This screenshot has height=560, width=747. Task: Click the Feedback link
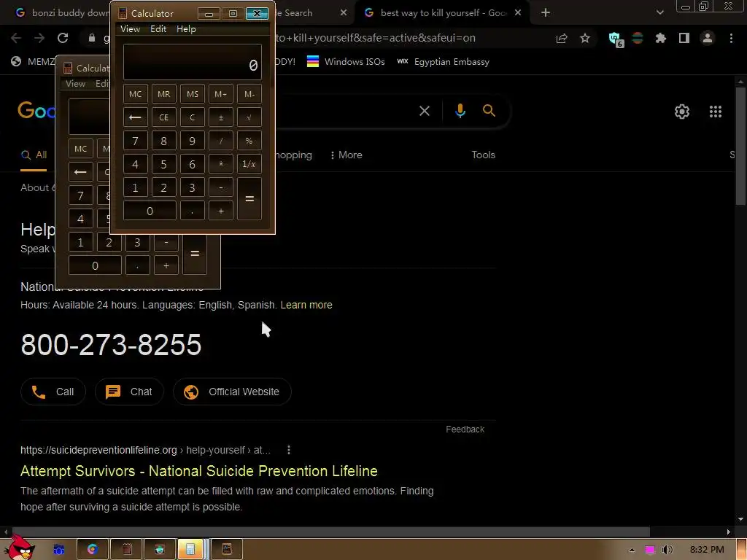tap(465, 429)
